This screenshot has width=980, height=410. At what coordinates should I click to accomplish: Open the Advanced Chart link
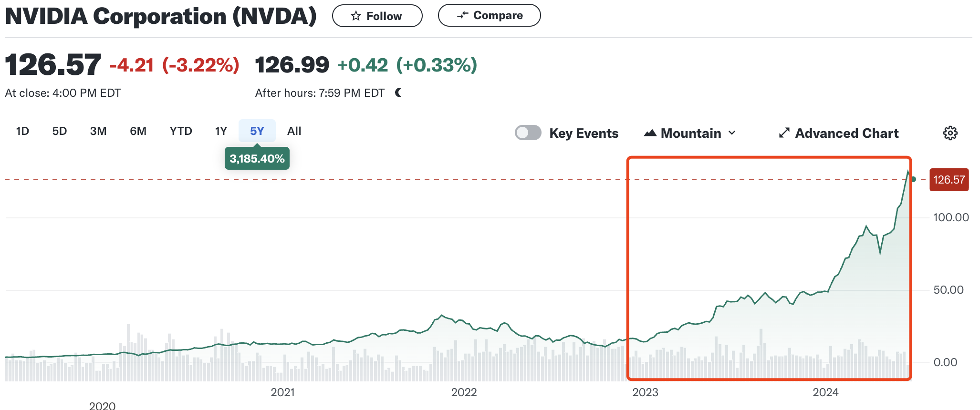(x=846, y=133)
